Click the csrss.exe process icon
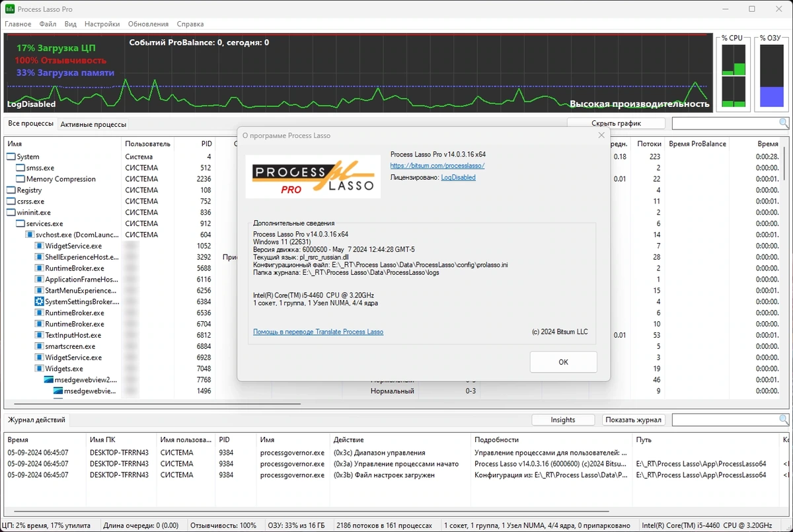The width and height of the screenshot is (793, 532). coord(11,202)
